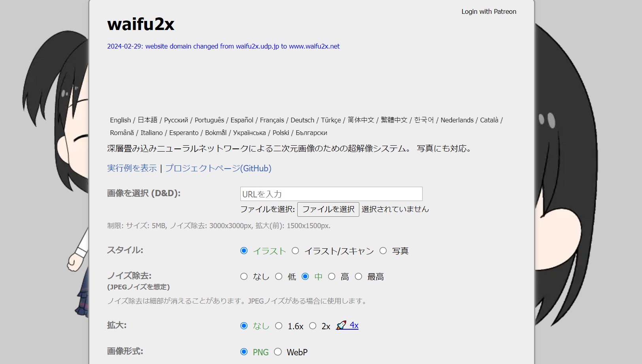Open the GitHub project page link

click(218, 168)
